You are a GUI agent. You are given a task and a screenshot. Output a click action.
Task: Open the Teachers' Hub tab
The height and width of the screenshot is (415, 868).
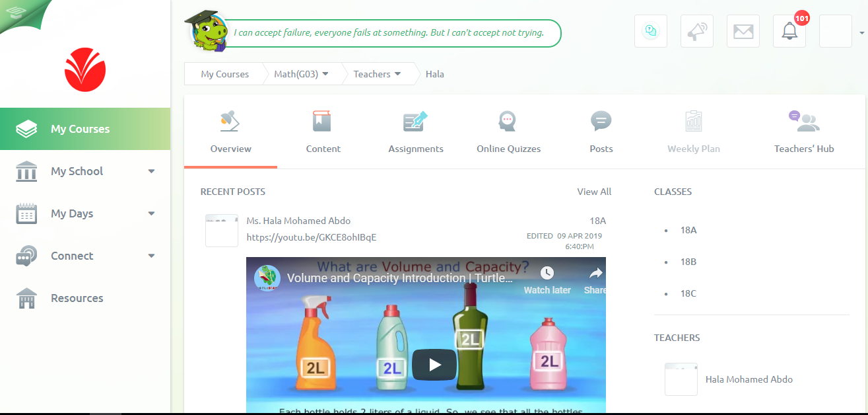click(x=804, y=132)
